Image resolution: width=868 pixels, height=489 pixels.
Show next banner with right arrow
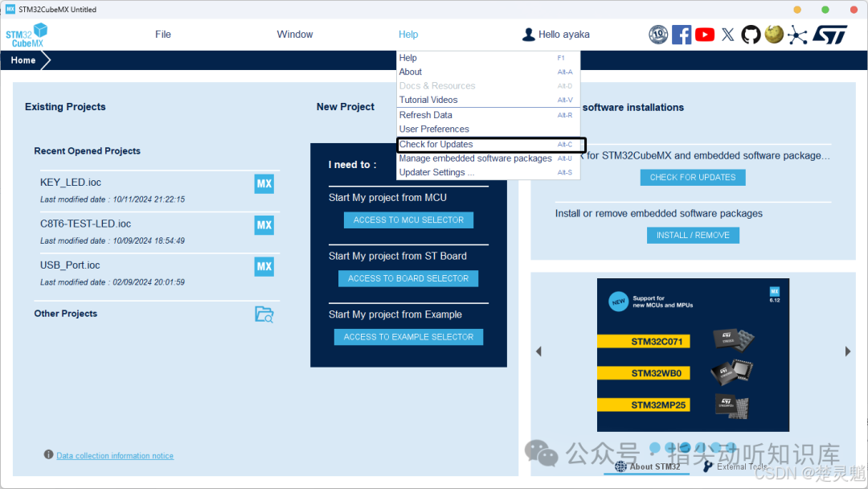tap(848, 351)
